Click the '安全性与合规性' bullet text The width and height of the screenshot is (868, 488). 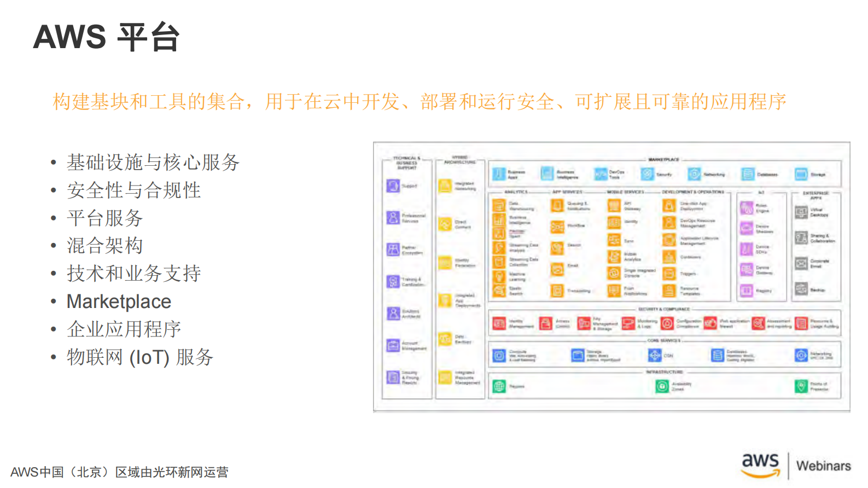133,190
